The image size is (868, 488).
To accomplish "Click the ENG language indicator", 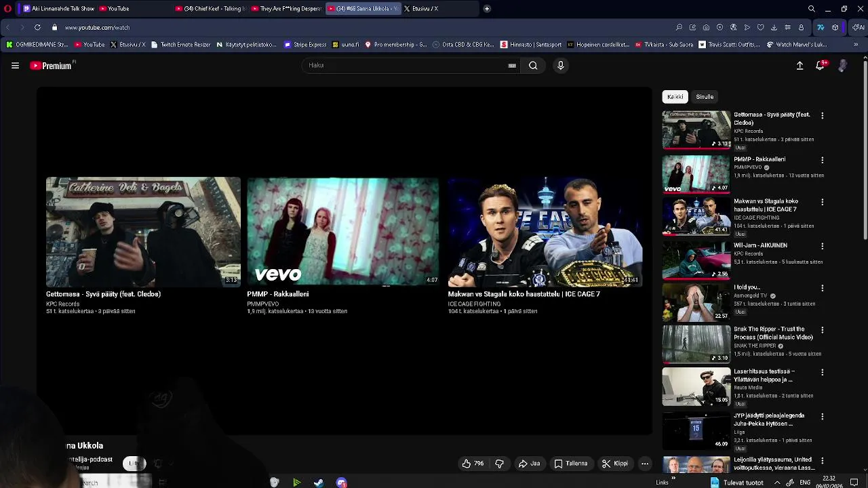I will [805, 483].
